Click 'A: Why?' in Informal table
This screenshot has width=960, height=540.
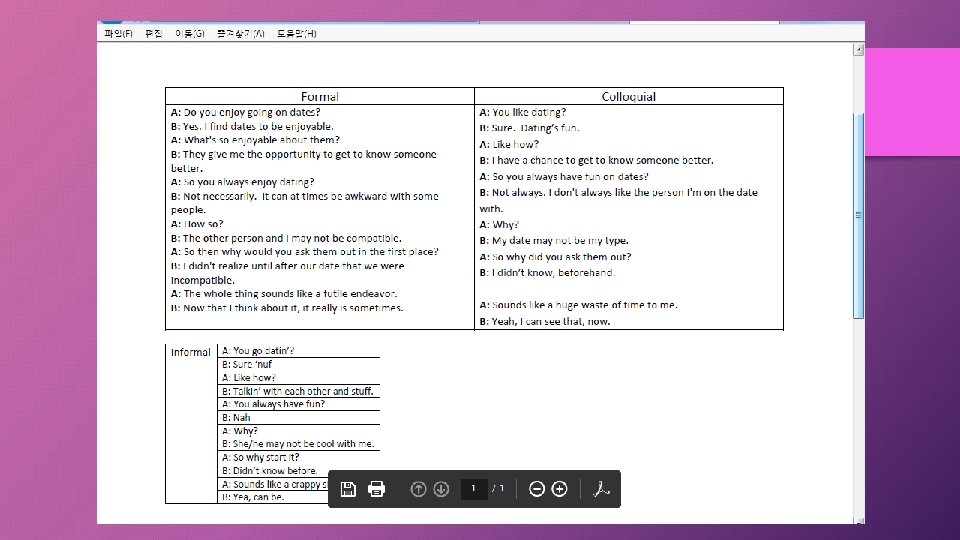tap(239, 431)
